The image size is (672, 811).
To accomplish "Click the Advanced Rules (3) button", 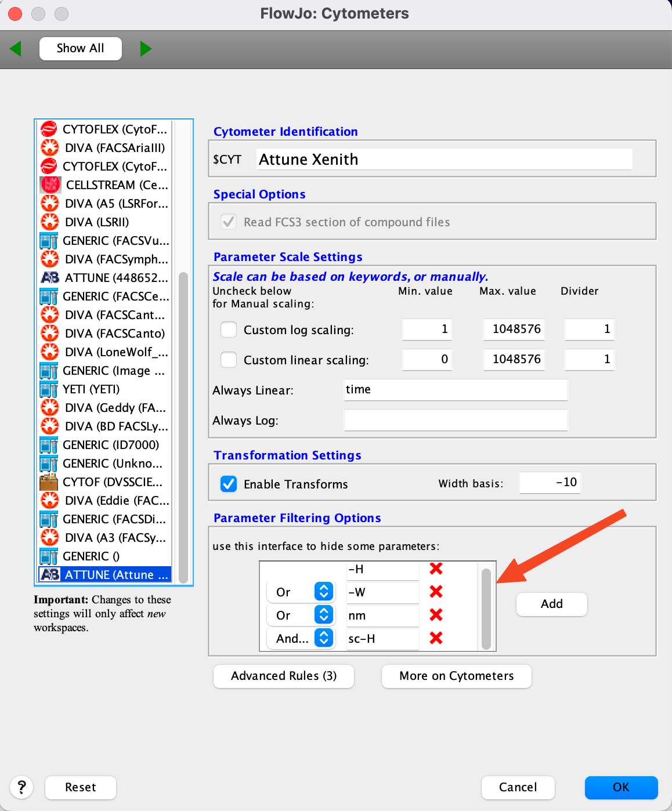I will pyautogui.click(x=283, y=676).
